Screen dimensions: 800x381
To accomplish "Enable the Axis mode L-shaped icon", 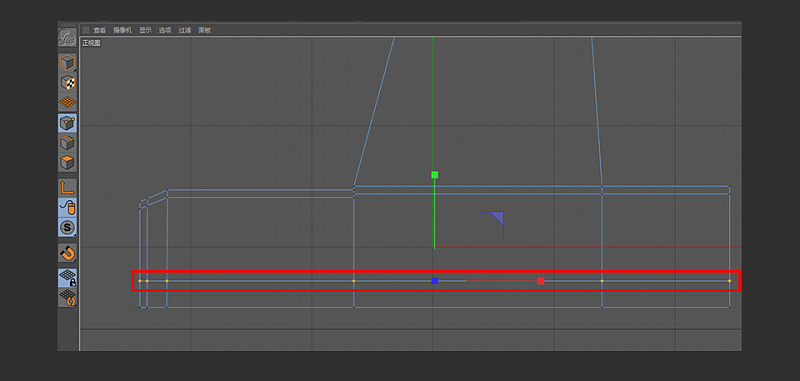I will [67, 188].
